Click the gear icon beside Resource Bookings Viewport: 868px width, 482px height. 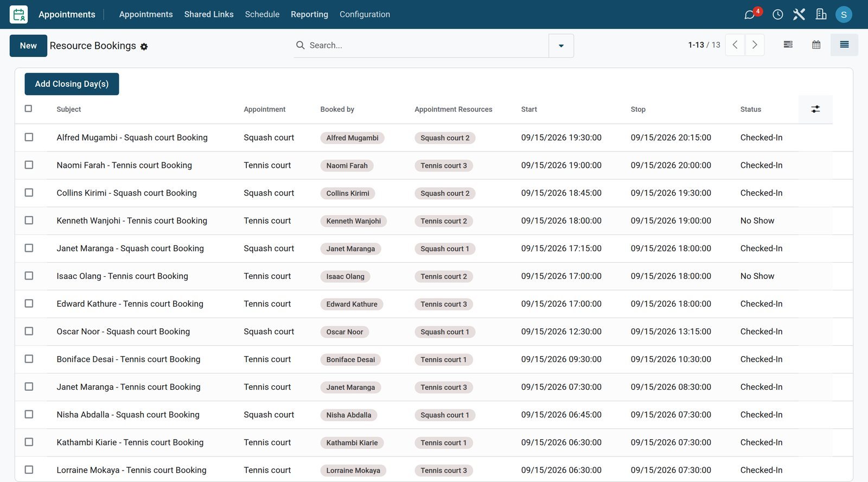pos(144,47)
